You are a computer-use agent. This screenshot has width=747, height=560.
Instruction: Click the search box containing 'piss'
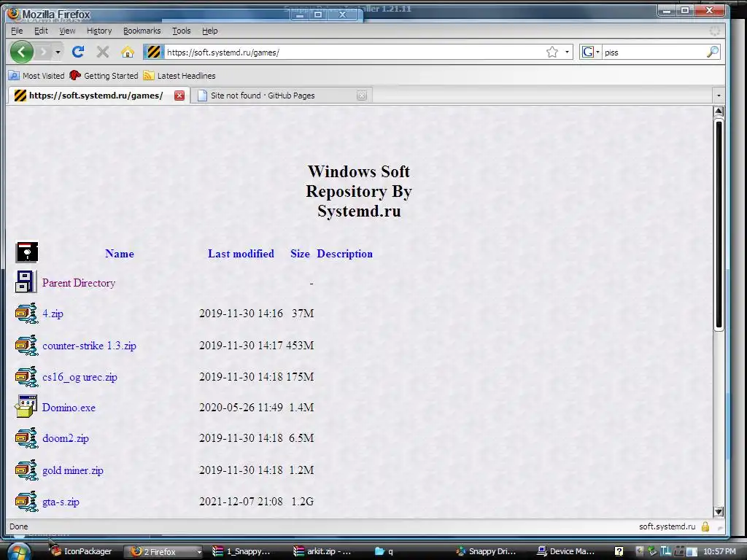pyautogui.click(x=653, y=52)
